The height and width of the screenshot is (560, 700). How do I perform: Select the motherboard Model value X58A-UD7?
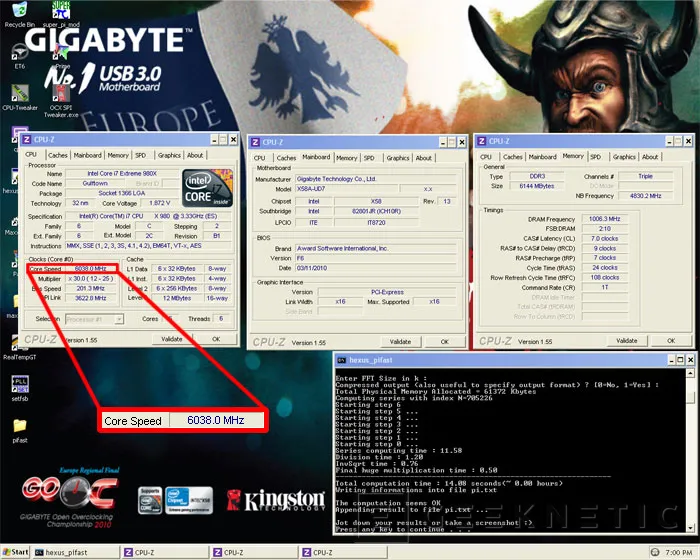[347, 189]
